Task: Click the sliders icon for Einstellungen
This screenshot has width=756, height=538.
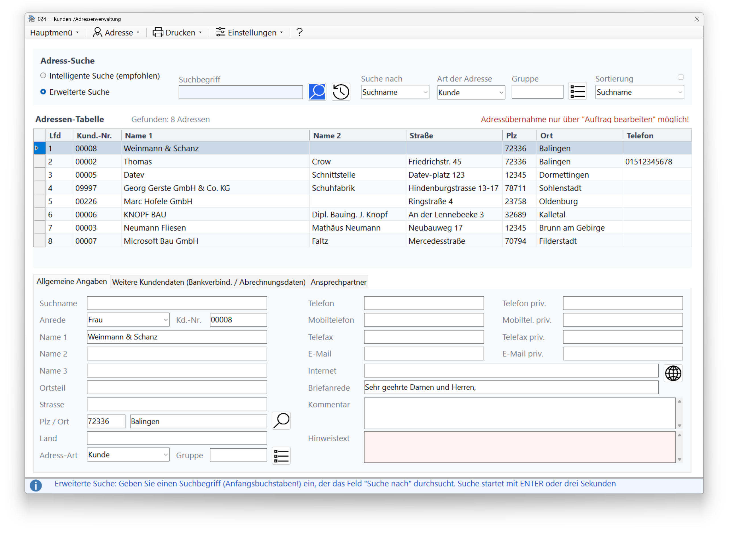Action: [x=220, y=32]
